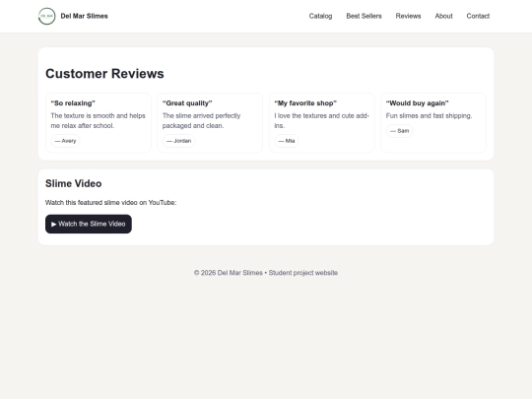Click the Del Mar Slimes circular logo
Screen dimensions: 532x399
(47, 16)
